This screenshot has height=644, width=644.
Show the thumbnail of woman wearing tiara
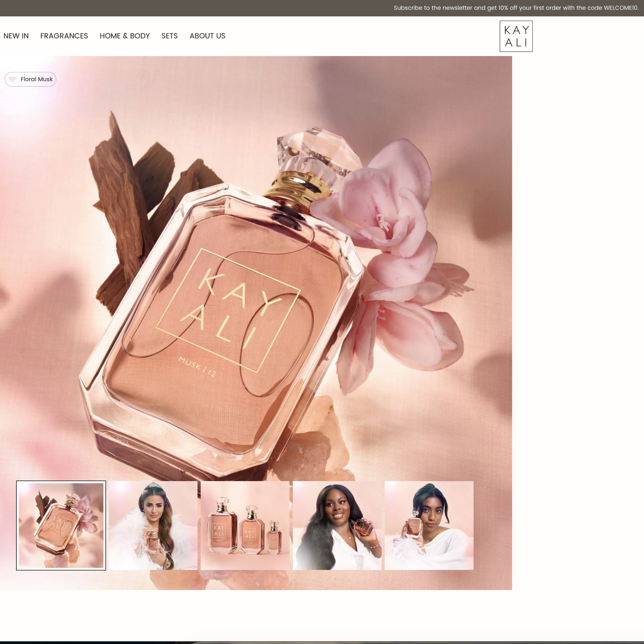coord(153,525)
